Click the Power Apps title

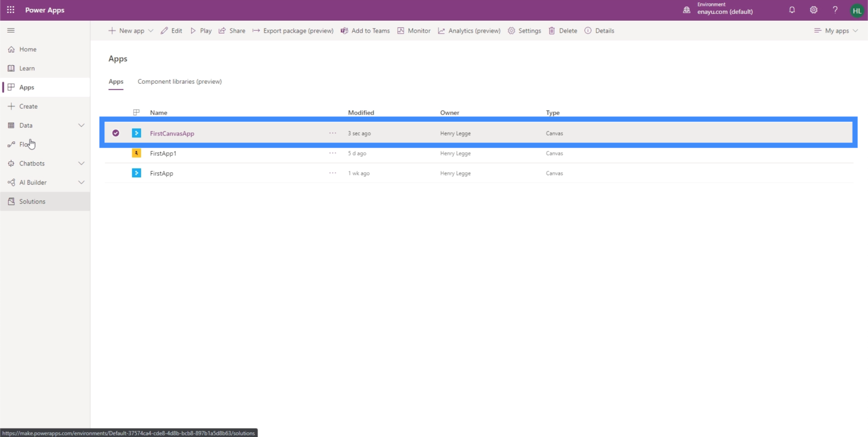pos(45,10)
